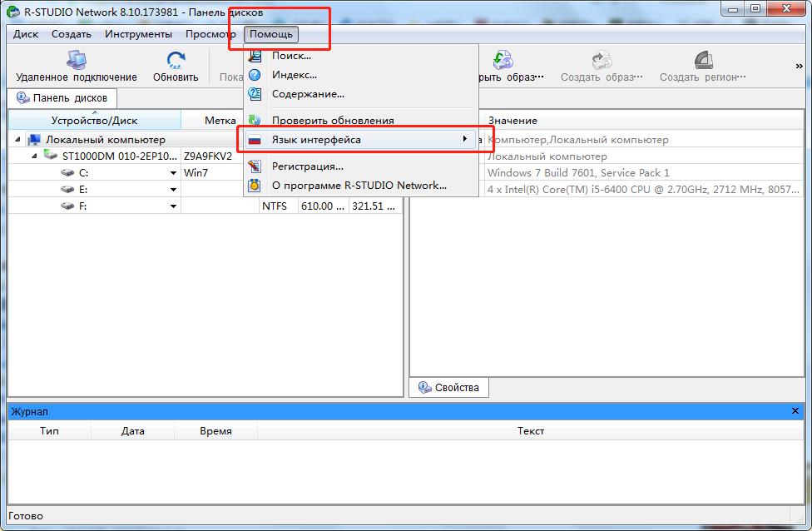The image size is (812, 531).
Task: Click the Создать регион toolbar icon
Action: (702, 61)
